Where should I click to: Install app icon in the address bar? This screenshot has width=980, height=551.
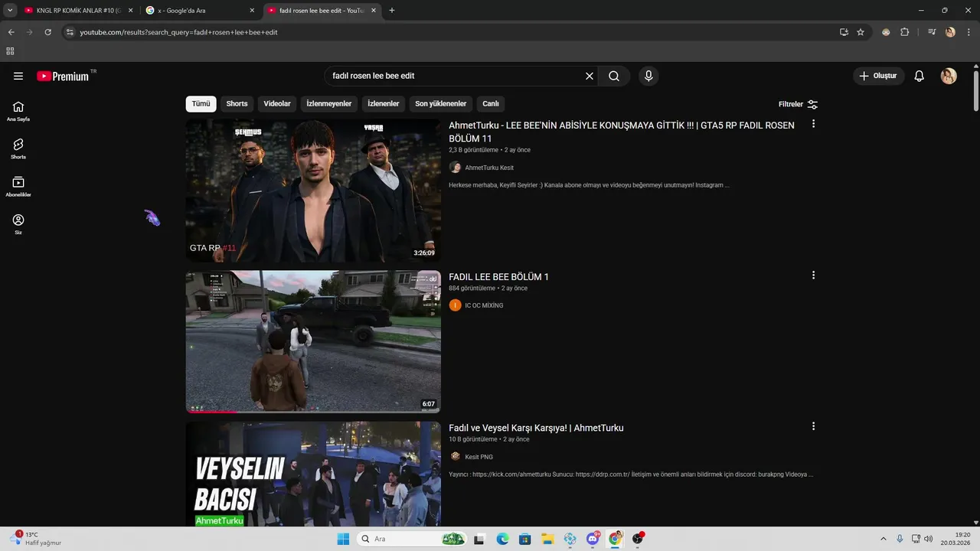click(844, 32)
